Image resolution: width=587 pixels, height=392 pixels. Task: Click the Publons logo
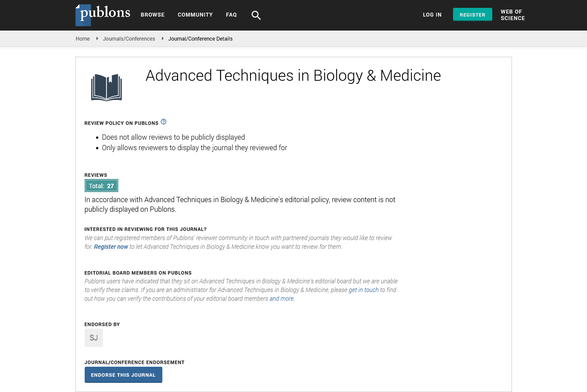103,15
